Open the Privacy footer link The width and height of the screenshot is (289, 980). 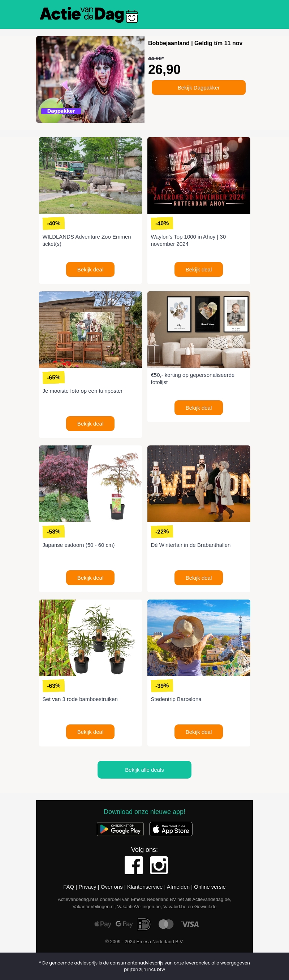coord(87,887)
